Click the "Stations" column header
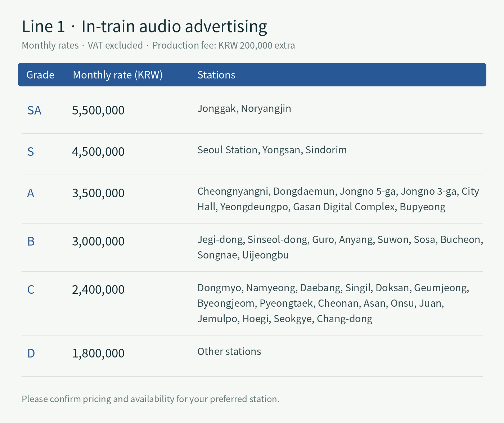The image size is (504, 423). pyautogui.click(x=216, y=75)
